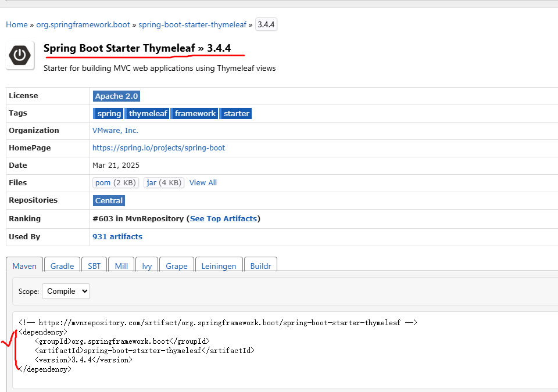Click the Repositories row label
This screenshot has height=392, width=558.
click(x=33, y=200)
